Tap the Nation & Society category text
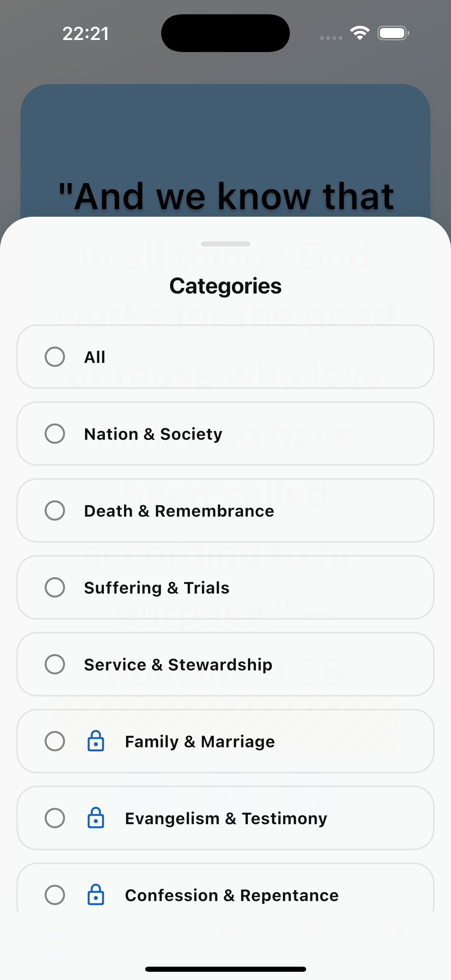This screenshot has height=980, width=451. coord(153,434)
